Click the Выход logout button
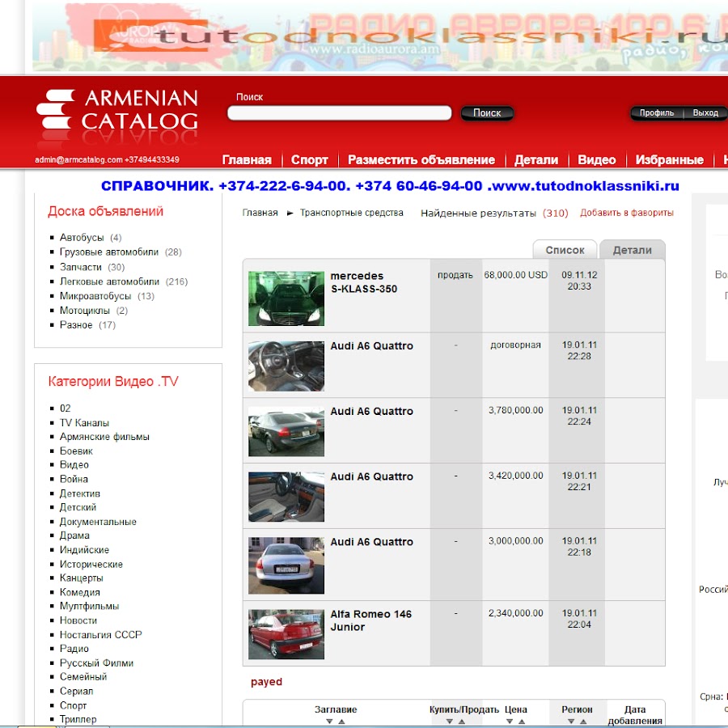 click(705, 112)
